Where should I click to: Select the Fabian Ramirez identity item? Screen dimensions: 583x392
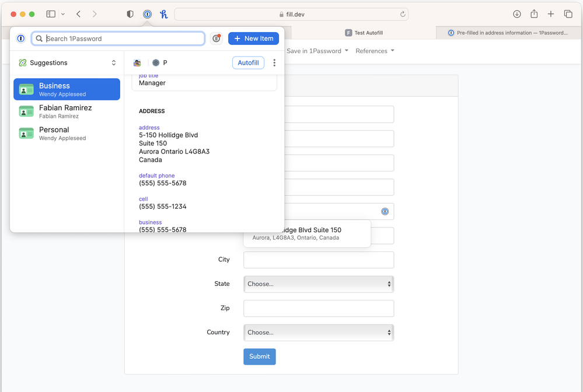point(67,111)
